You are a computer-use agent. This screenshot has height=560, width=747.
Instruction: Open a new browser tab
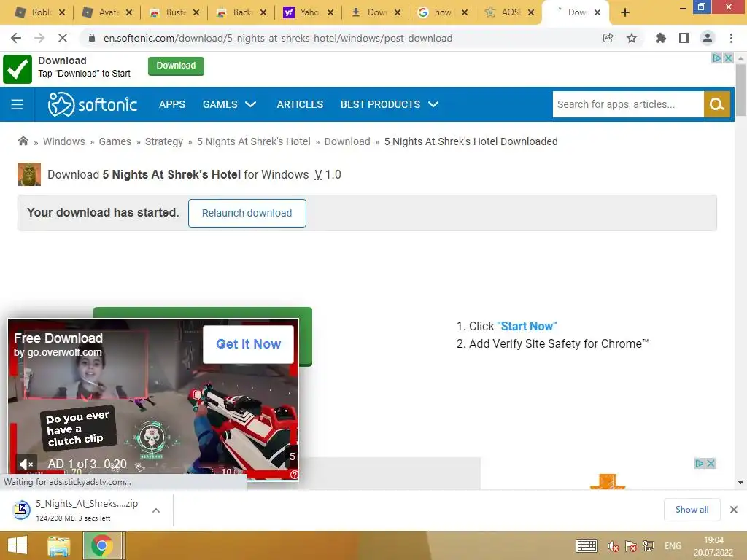625,12
